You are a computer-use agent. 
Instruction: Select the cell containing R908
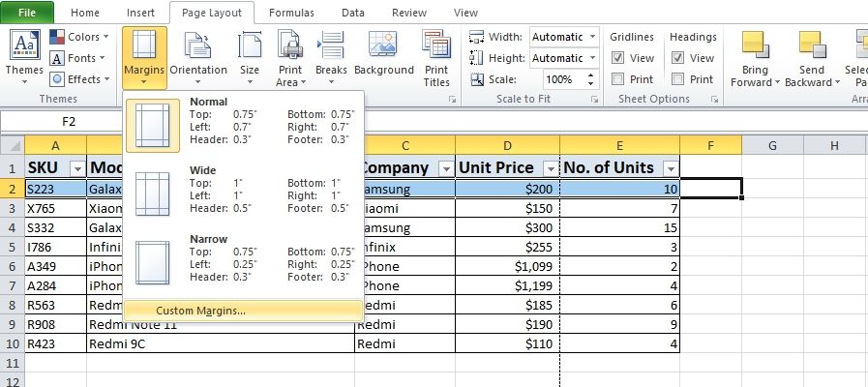coord(55,324)
